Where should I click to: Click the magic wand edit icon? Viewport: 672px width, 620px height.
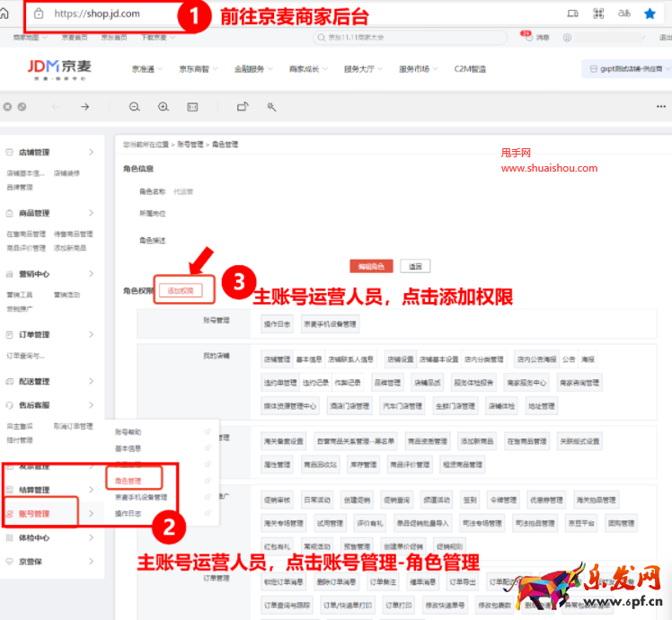pos(271,107)
